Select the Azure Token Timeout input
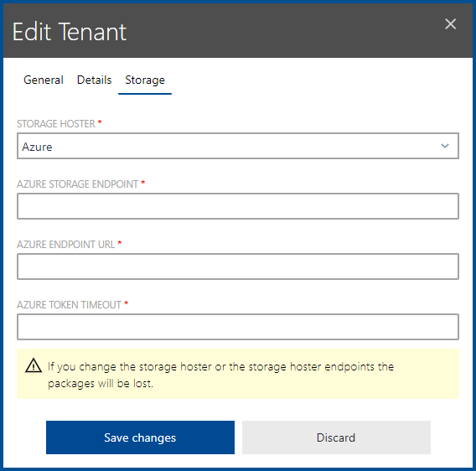The height and width of the screenshot is (471, 476). tap(238, 327)
